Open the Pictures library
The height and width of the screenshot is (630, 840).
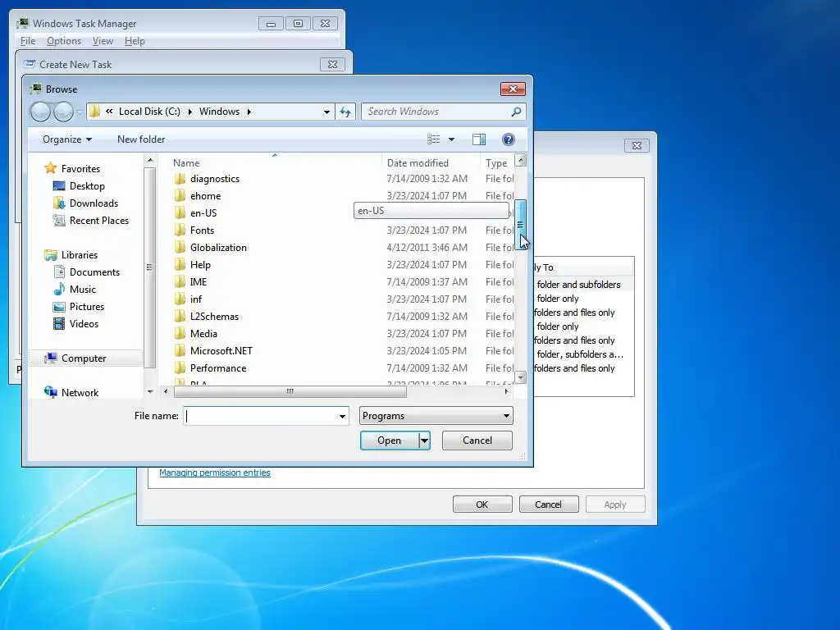[86, 307]
